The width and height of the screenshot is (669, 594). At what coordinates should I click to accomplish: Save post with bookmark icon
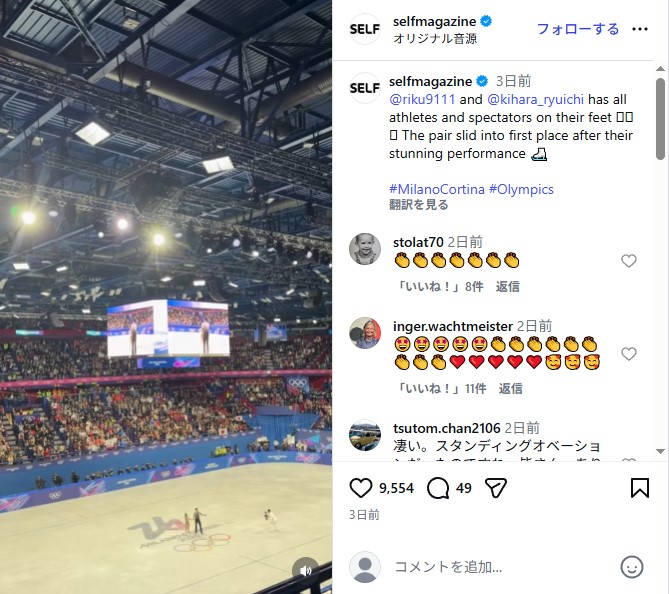click(640, 488)
